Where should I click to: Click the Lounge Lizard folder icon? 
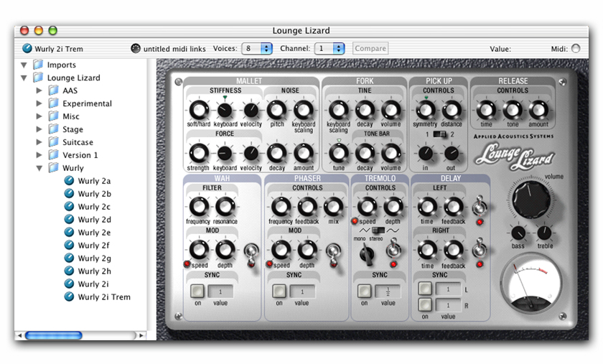[x=38, y=78]
